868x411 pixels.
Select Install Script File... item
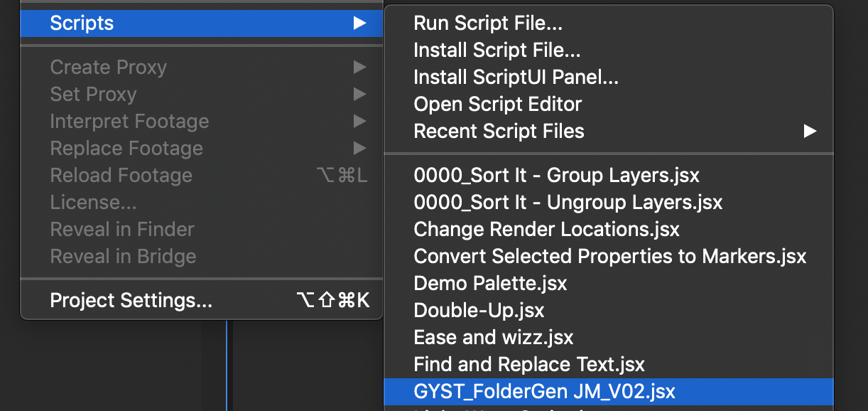pyautogui.click(x=609, y=50)
